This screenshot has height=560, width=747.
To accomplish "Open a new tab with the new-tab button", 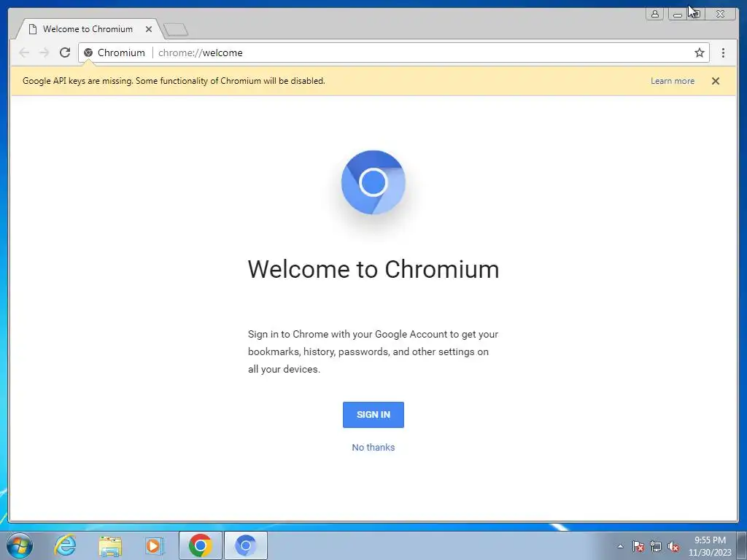I will point(176,30).
